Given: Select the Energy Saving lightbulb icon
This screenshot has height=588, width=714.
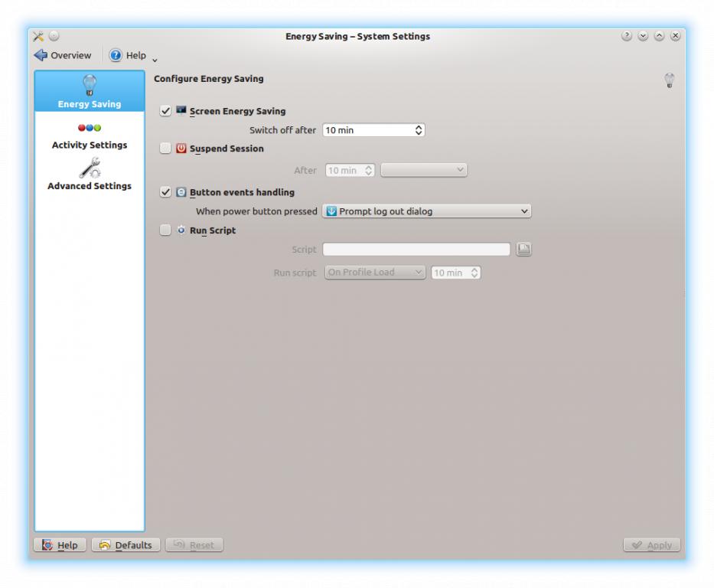Looking at the screenshot, I should tap(90, 86).
